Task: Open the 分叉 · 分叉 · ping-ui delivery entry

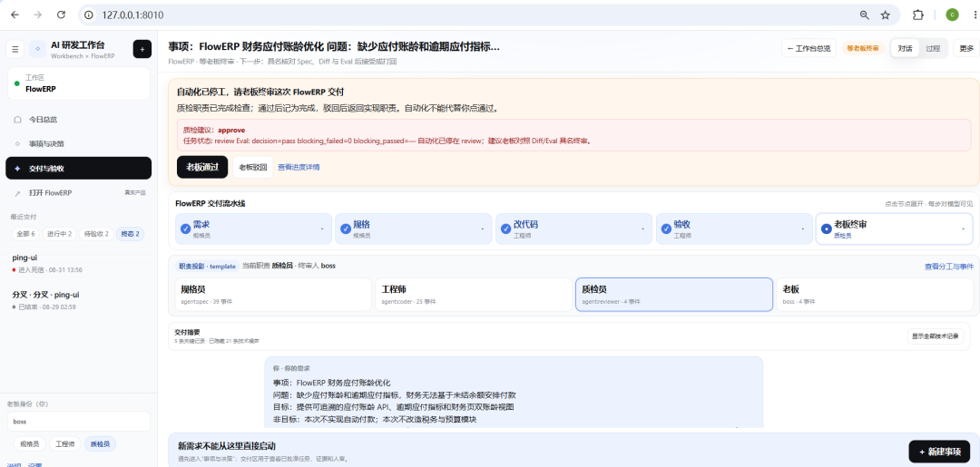Action: 78,300
